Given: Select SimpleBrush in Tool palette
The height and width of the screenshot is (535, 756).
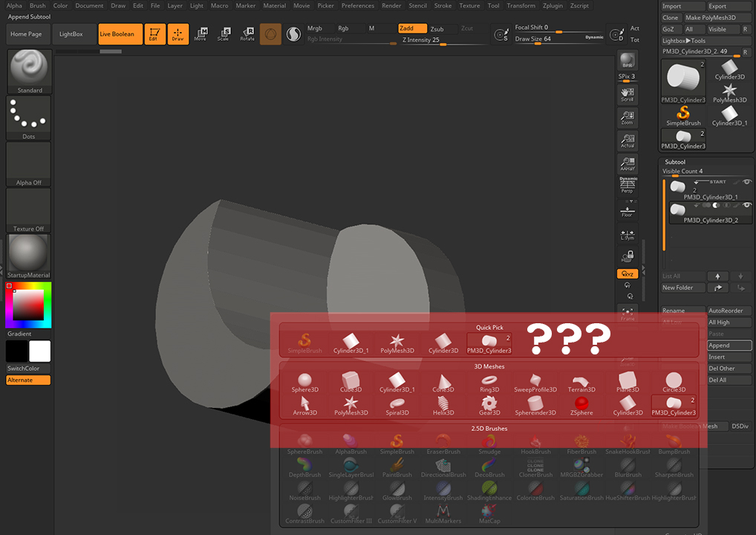Looking at the screenshot, I should (x=683, y=116).
